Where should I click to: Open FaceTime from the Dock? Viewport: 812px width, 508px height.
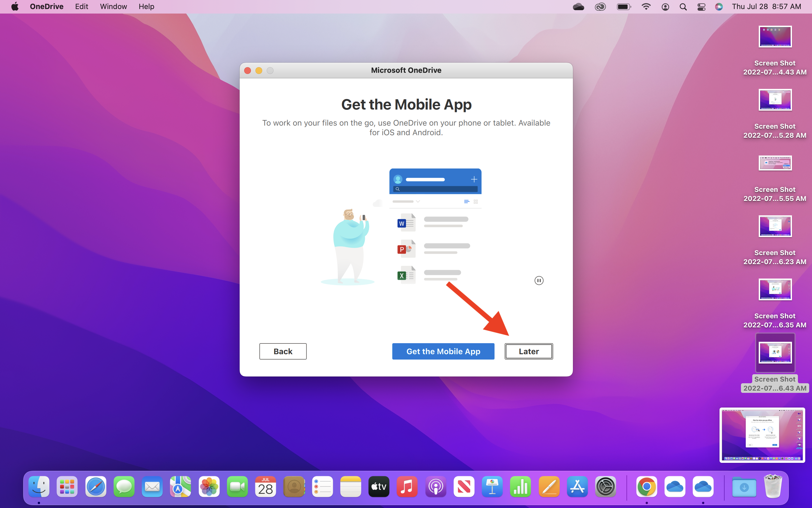click(x=237, y=487)
